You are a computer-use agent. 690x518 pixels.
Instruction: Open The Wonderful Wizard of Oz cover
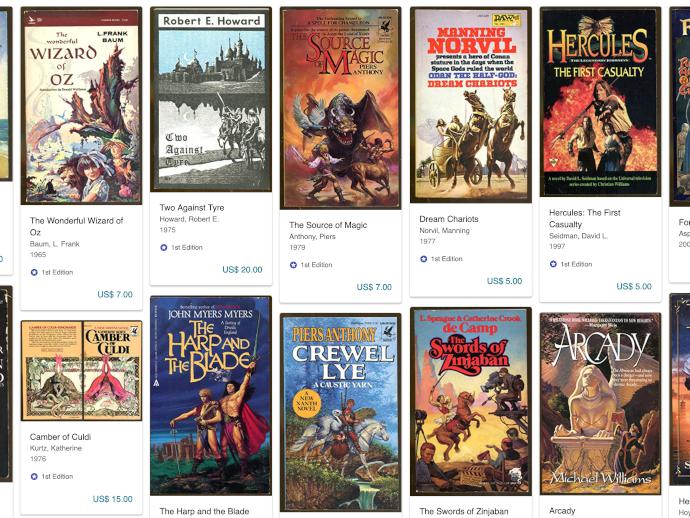(81, 106)
